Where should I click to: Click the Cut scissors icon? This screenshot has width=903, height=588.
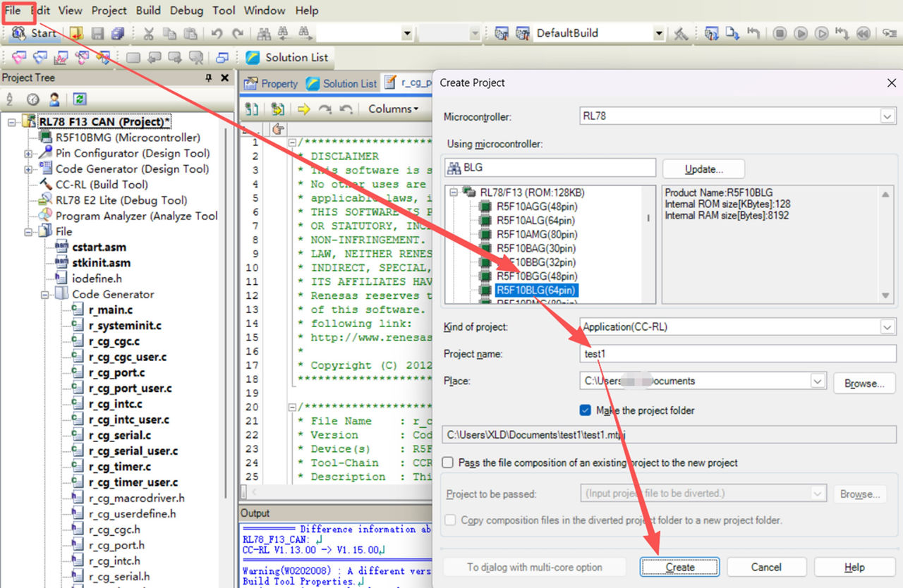(x=149, y=33)
